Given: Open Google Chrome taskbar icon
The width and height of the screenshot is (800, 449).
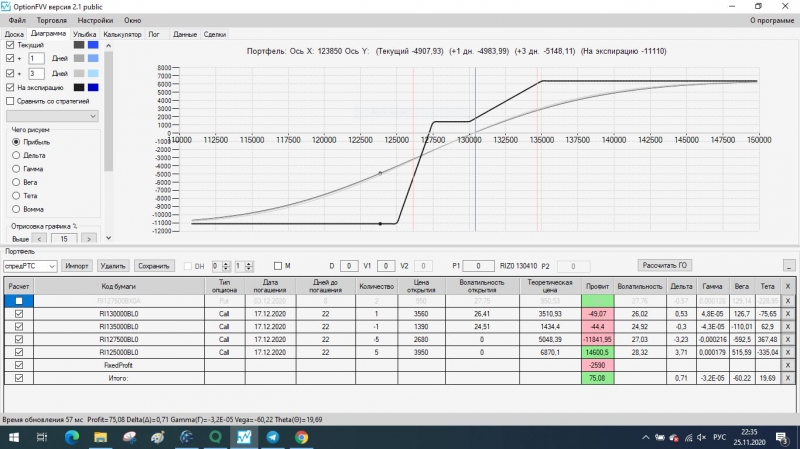Looking at the screenshot, I should click(x=302, y=437).
